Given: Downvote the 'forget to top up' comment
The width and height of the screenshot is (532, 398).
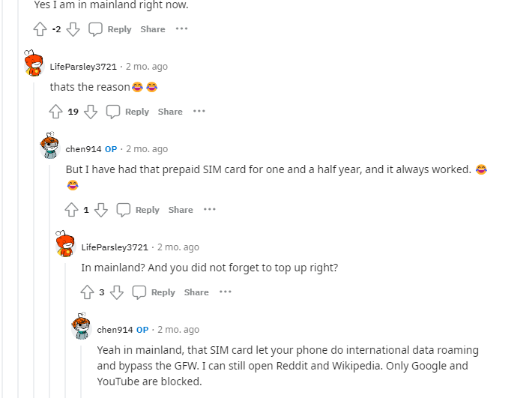Looking at the screenshot, I should pos(116,292).
